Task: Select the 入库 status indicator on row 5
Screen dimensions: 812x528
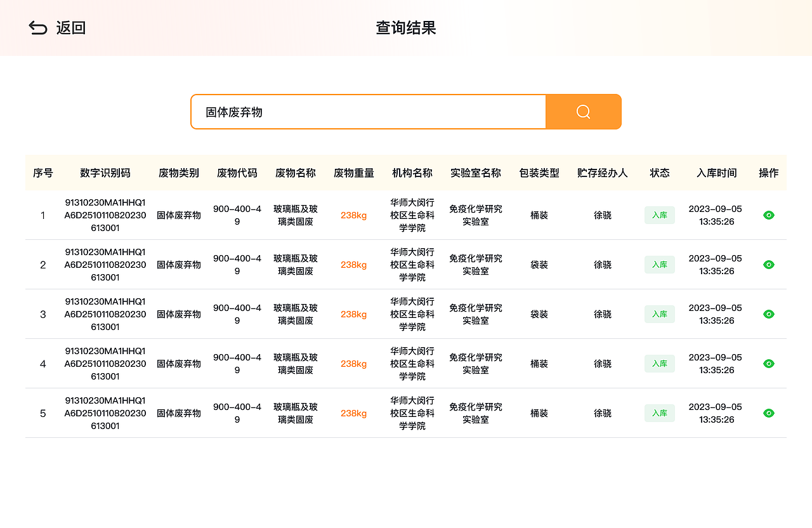Action: click(659, 413)
